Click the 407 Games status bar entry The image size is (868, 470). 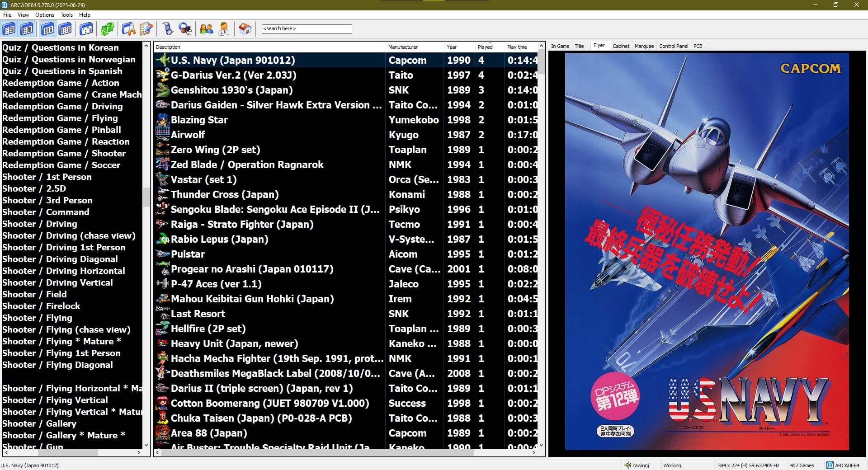pyautogui.click(x=802, y=465)
